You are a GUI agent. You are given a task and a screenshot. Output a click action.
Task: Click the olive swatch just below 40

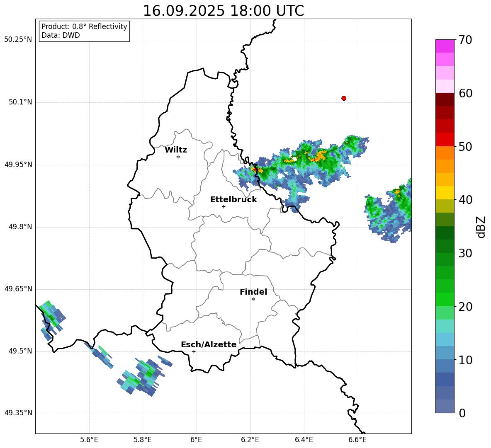445,206
